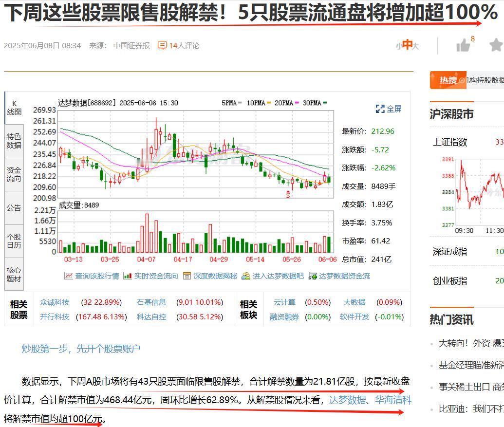
Task: Click the 进入达梦数据吧 people icon
Action: [x=246, y=276]
